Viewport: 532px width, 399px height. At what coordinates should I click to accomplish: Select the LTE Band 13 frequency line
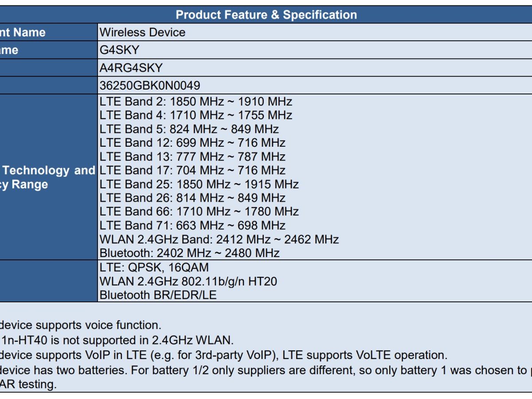pyautogui.click(x=192, y=156)
